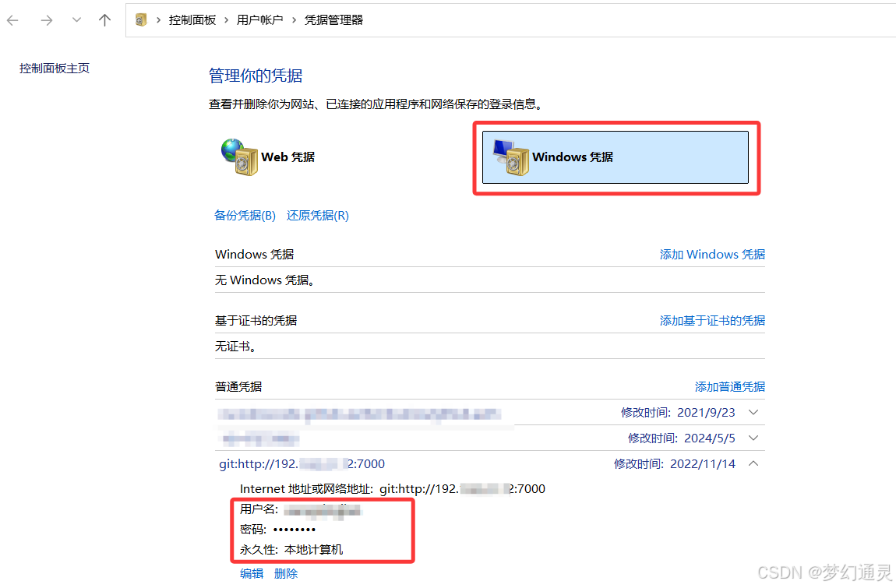Select Windows 凭据 tab label
This screenshot has width=896, height=588.
click(573, 157)
